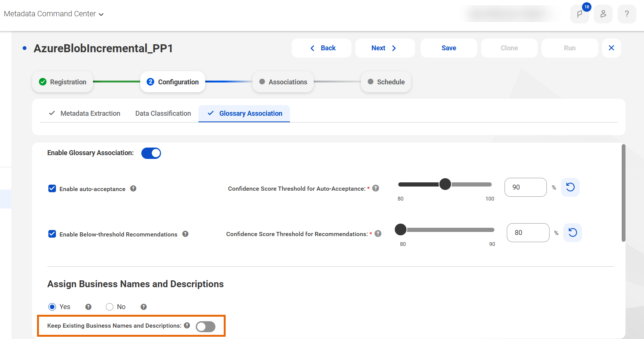Viewport: 644px width, 339px height.
Task: Click the Next button
Action: pyautogui.click(x=385, y=48)
